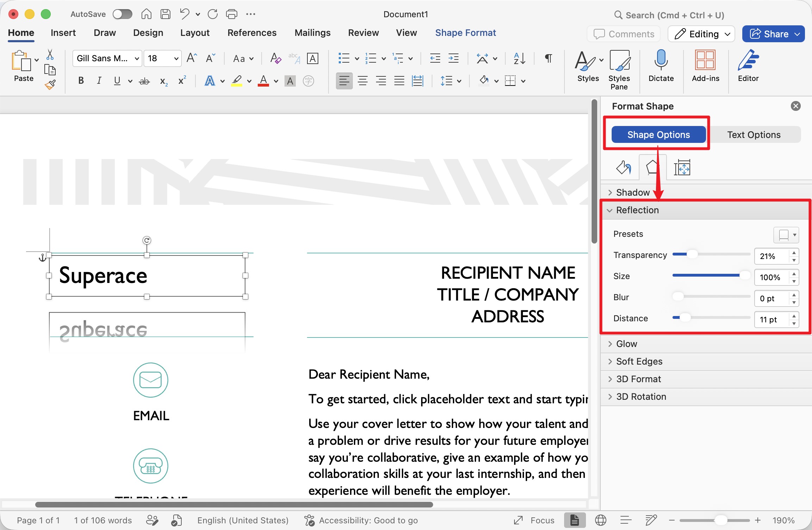Apply strikethrough formatting

(x=144, y=81)
